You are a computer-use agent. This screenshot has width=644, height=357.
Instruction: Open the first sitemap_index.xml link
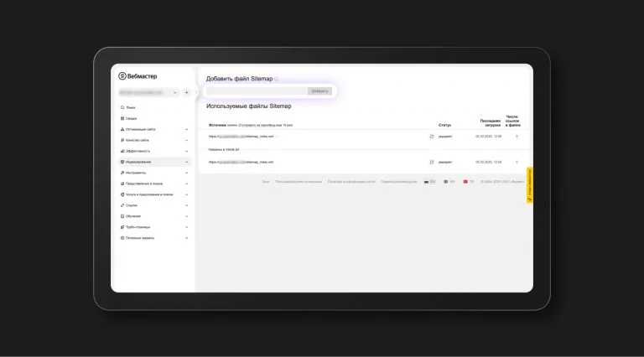241,137
